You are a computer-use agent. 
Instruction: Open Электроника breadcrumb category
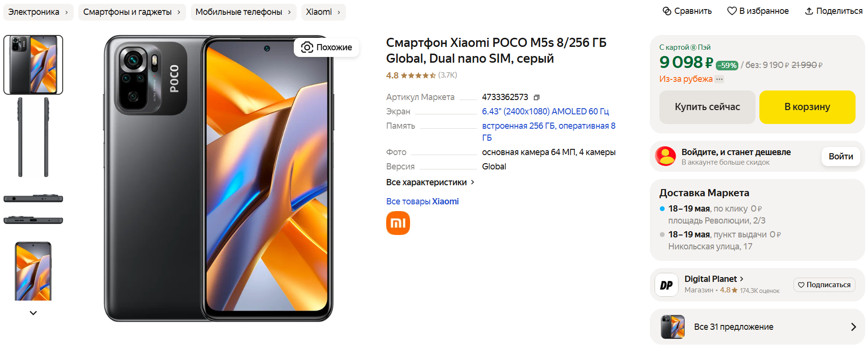point(38,12)
